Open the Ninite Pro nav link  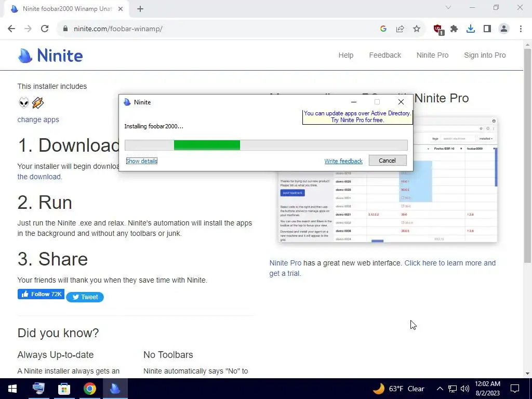(x=432, y=55)
